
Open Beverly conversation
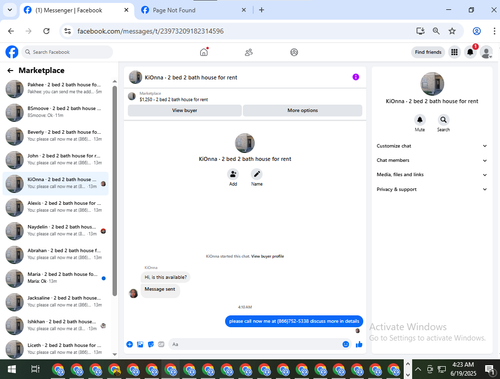coord(57,136)
